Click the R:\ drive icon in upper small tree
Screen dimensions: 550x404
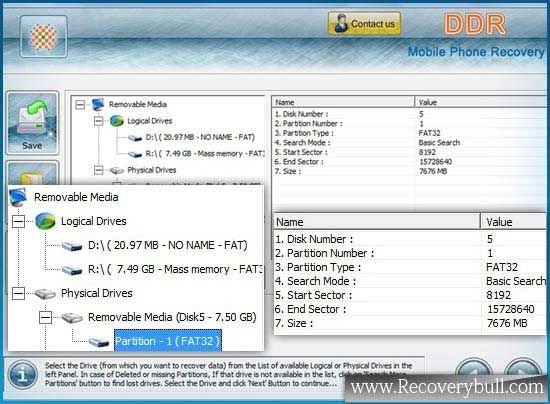135,154
